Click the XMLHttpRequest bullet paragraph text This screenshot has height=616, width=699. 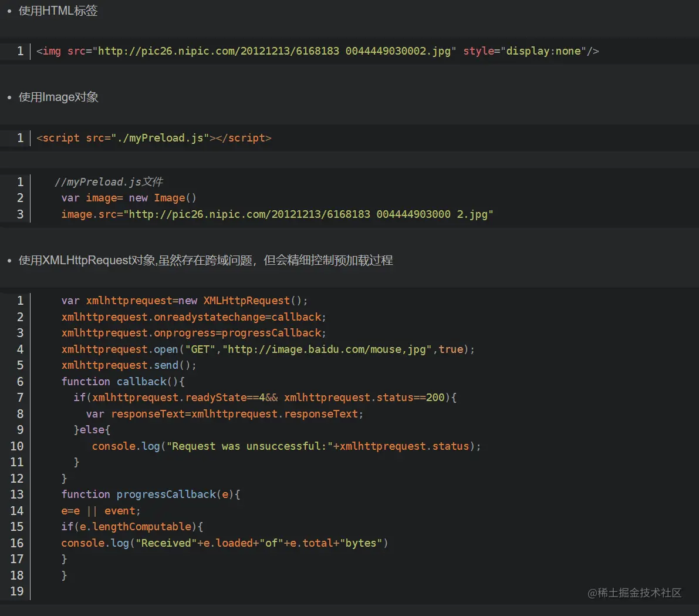tap(205, 260)
